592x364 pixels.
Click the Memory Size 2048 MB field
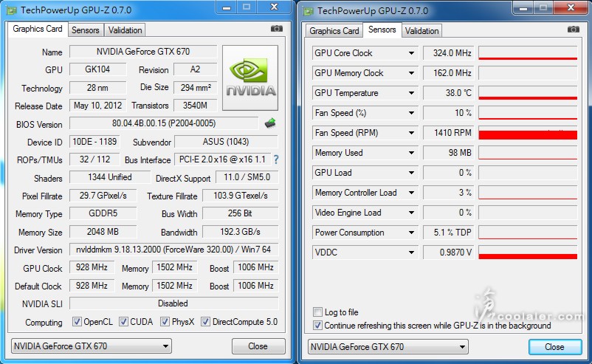[x=103, y=232]
